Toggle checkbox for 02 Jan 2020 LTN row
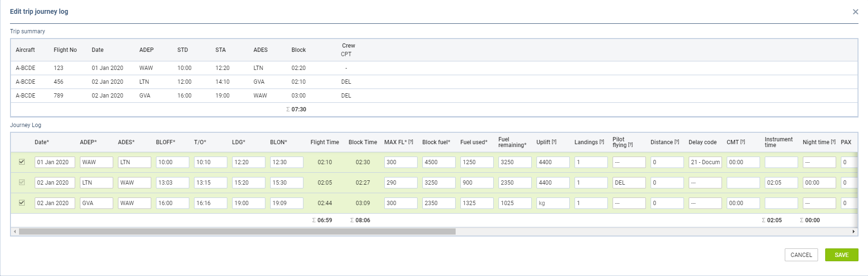The width and height of the screenshot is (868, 276). tap(22, 182)
